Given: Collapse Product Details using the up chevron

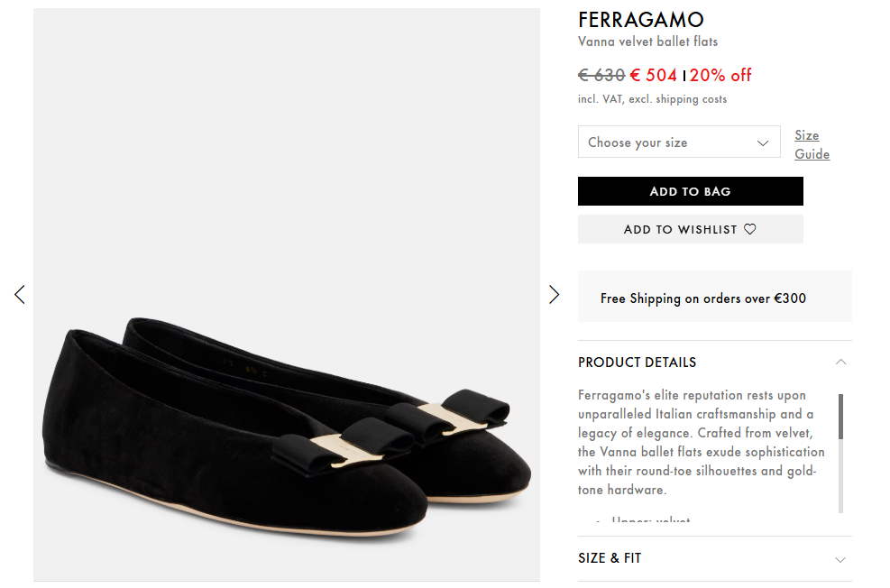Looking at the screenshot, I should click(x=840, y=362).
